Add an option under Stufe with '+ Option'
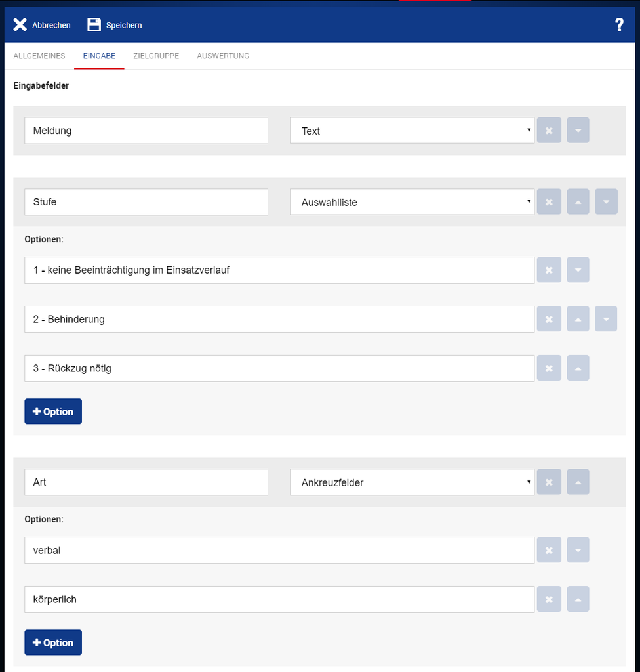This screenshot has height=672, width=640. pyautogui.click(x=53, y=411)
